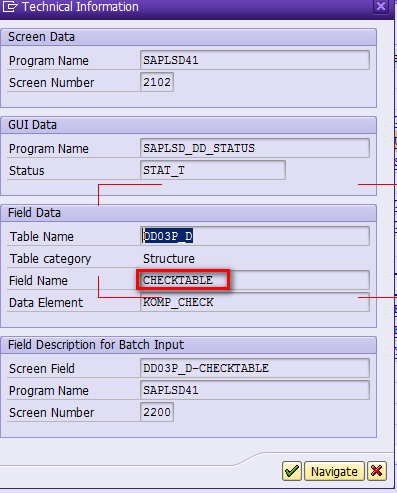Click the Navigate button
Screen dimensions: 397x493
click(x=334, y=471)
